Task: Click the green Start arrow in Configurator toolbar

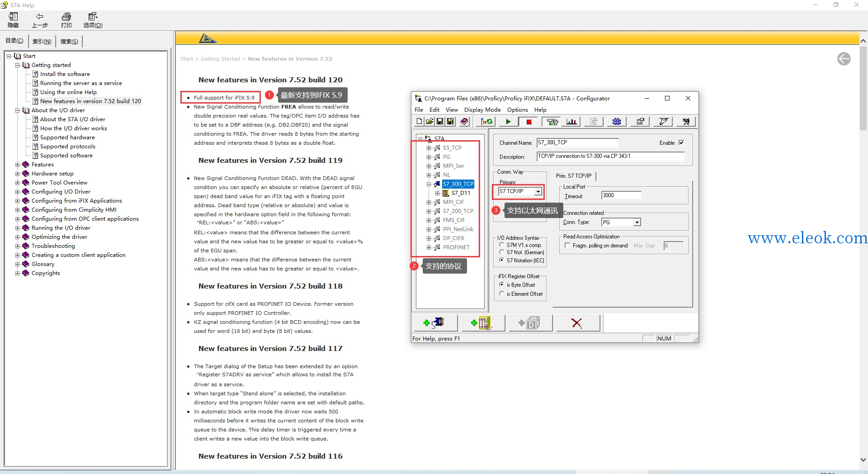Action: 508,121
